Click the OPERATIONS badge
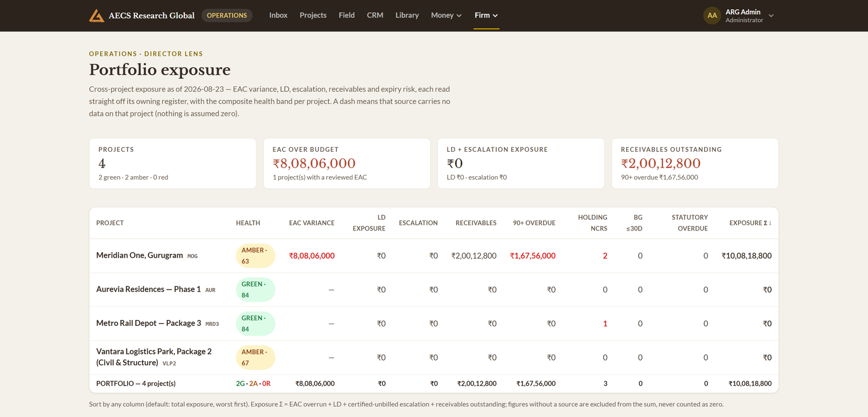Viewport: 868px width, 417px height. point(227,15)
